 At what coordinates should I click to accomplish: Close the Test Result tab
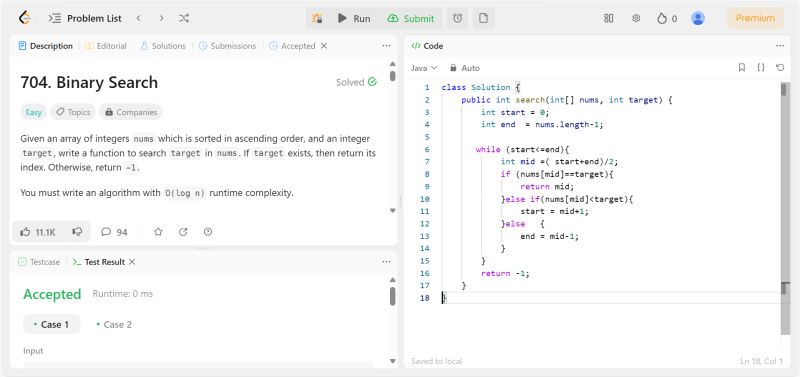[132, 262]
